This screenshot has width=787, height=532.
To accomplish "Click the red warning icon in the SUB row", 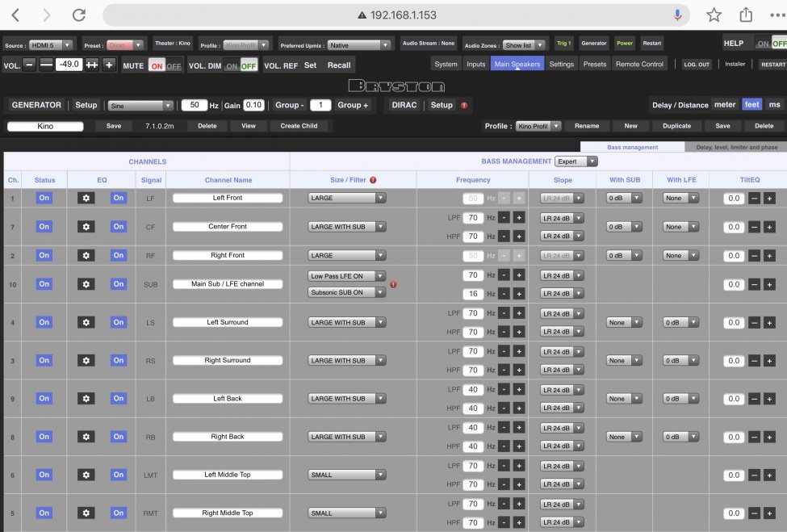I will 394,284.
